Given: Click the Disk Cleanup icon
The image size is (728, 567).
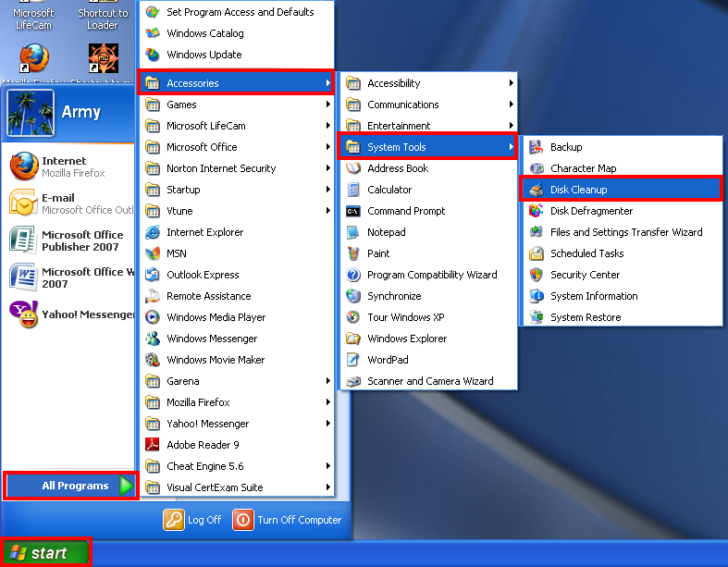Looking at the screenshot, I should [537, 190].
